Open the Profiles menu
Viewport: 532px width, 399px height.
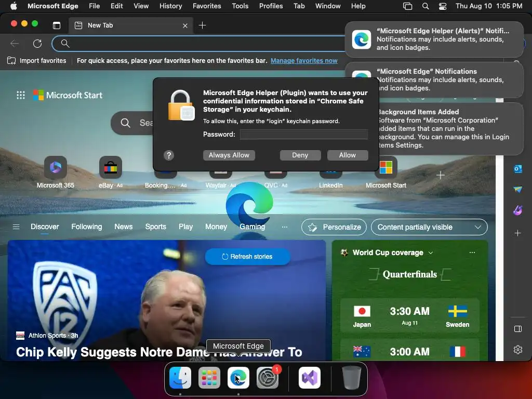point(271,6)
